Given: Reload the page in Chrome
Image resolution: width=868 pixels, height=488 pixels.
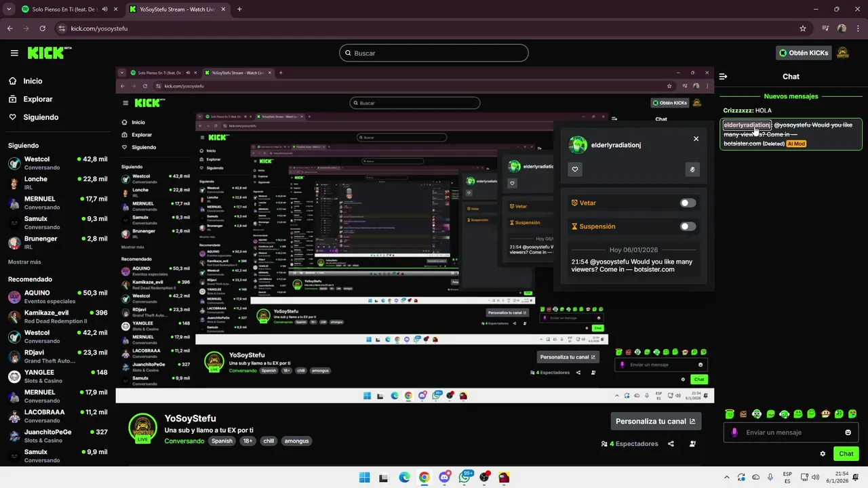Looking at the screenshot, I should coord(43,28).
